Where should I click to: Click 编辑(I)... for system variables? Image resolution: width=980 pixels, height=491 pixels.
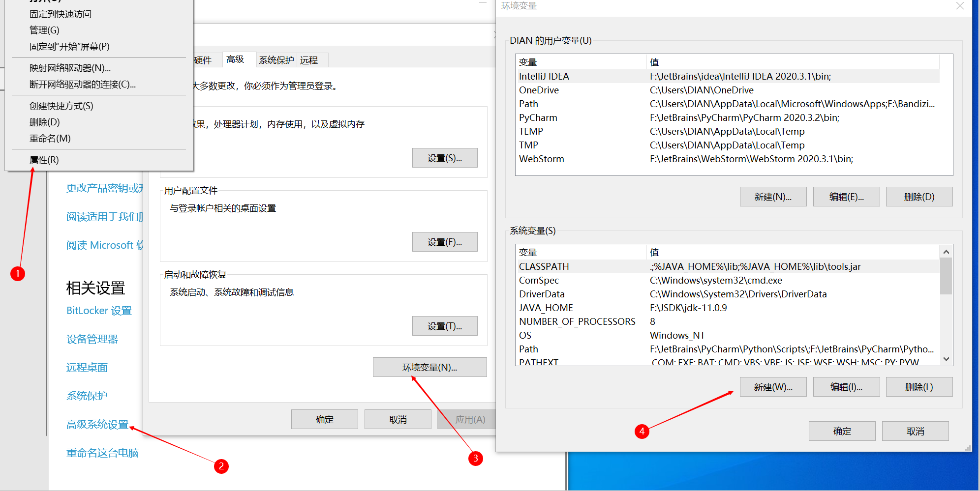coord(847,387)
